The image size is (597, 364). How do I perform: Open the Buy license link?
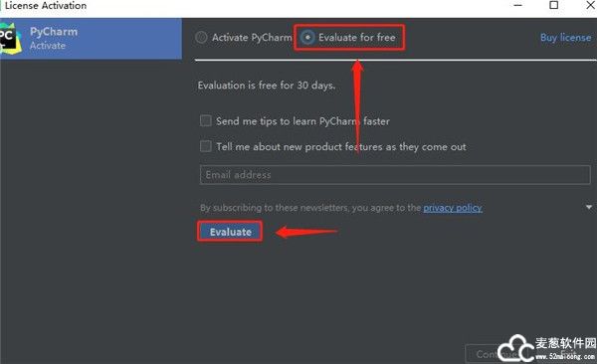pyautogui.click(x=566, y=38)
